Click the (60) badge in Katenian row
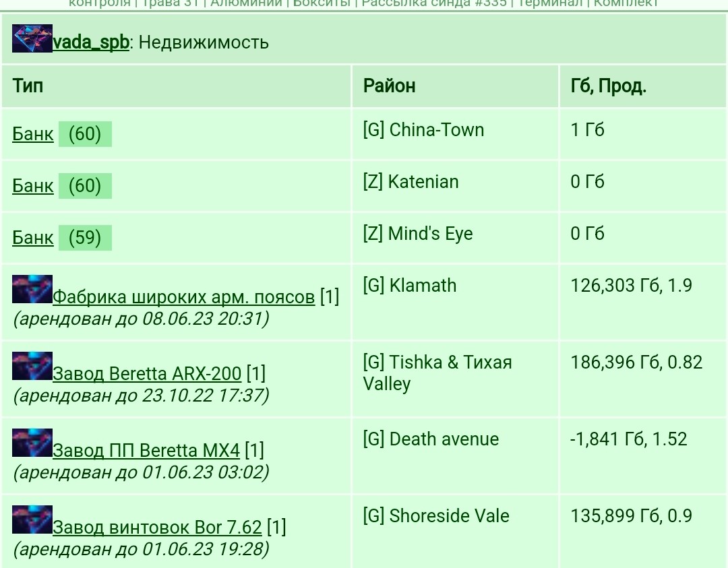The height and width of the screenshot is (568, 728). (85, 186)
